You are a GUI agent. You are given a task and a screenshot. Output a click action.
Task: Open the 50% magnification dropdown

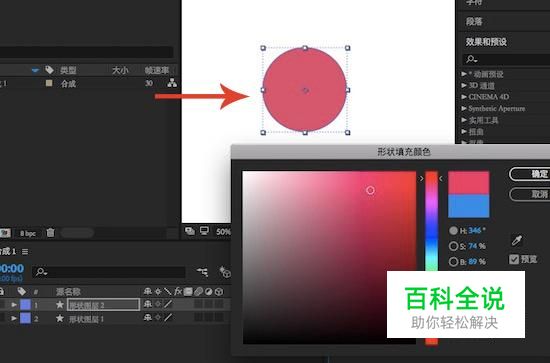point(223,231)
